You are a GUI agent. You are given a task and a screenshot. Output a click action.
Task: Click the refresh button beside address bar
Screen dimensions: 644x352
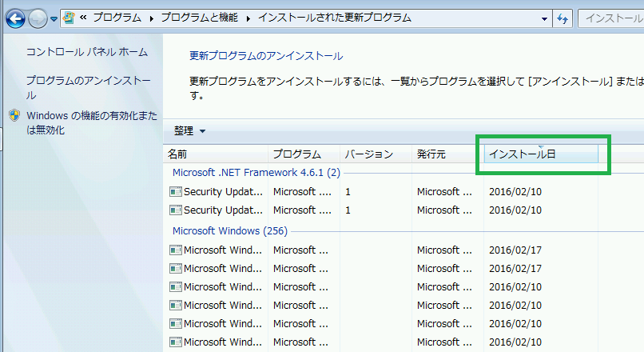tap(563, 18)
